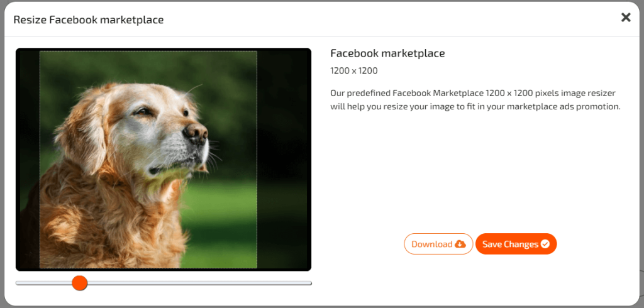Click the green background above the dog's head

tap(126, 66)
